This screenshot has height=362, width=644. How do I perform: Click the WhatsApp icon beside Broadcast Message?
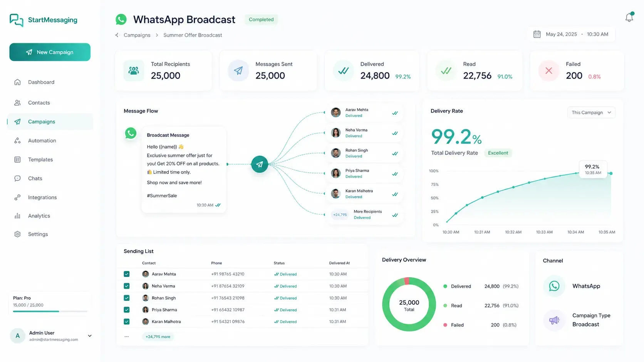click(x=131, y=133)
